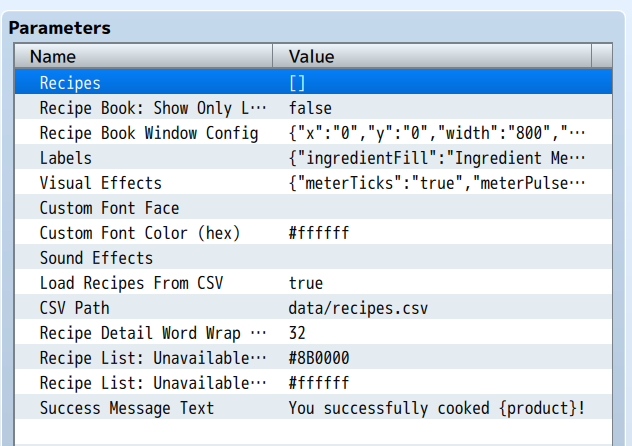632x446 pixels.
Task: Click the empty Recipes value brackets
Action: [x=297, y=83]
